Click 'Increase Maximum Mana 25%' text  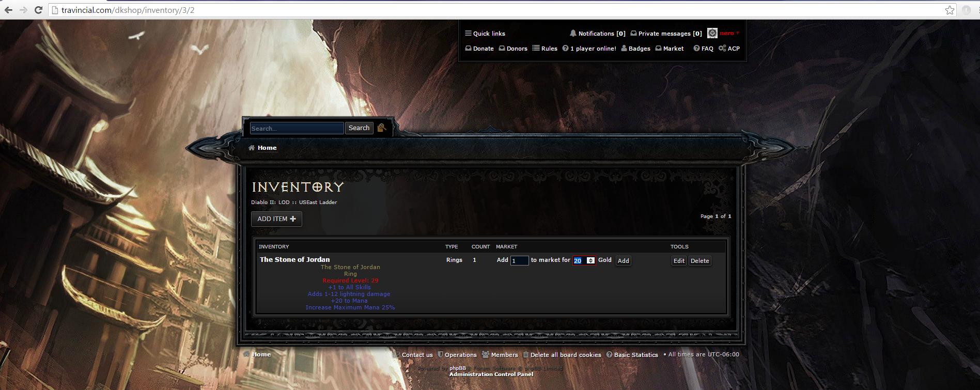[x=350, y=307]
